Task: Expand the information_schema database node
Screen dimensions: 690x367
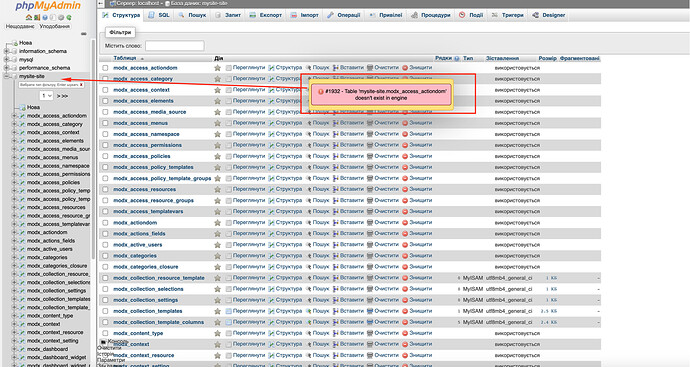Action: point(6,51)
